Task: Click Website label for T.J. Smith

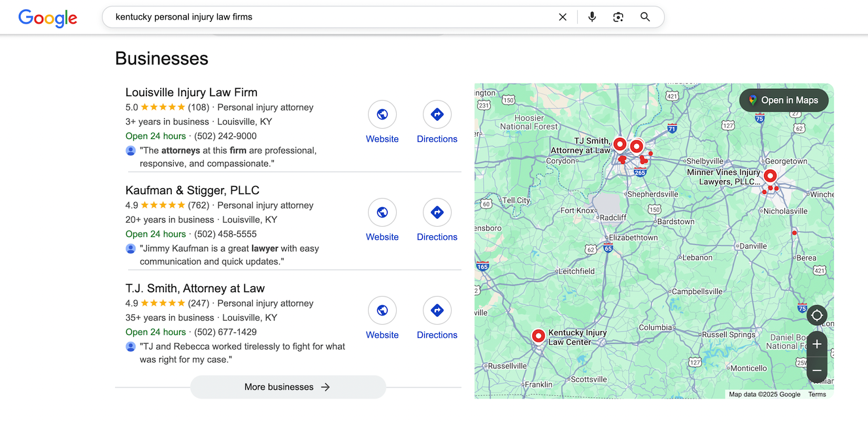Action: coord(382,335)
